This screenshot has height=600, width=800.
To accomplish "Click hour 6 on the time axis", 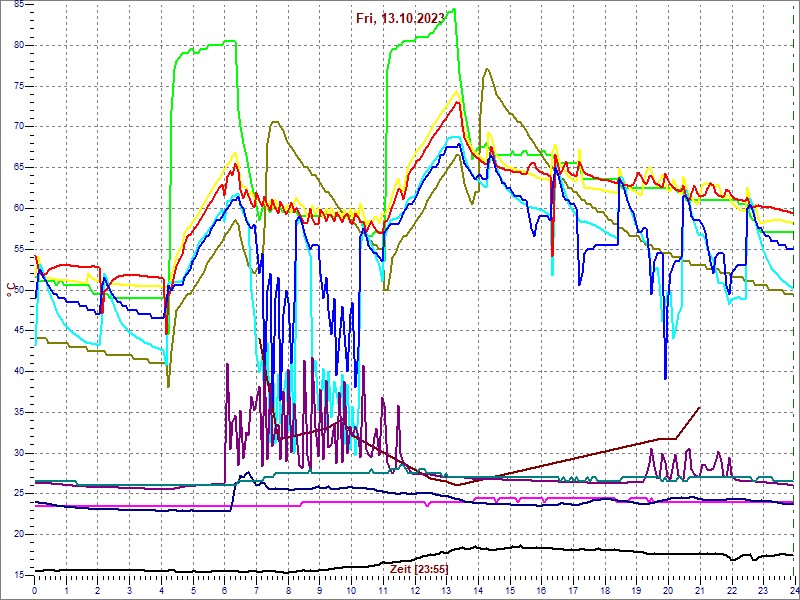I will [x=224, y=590].
